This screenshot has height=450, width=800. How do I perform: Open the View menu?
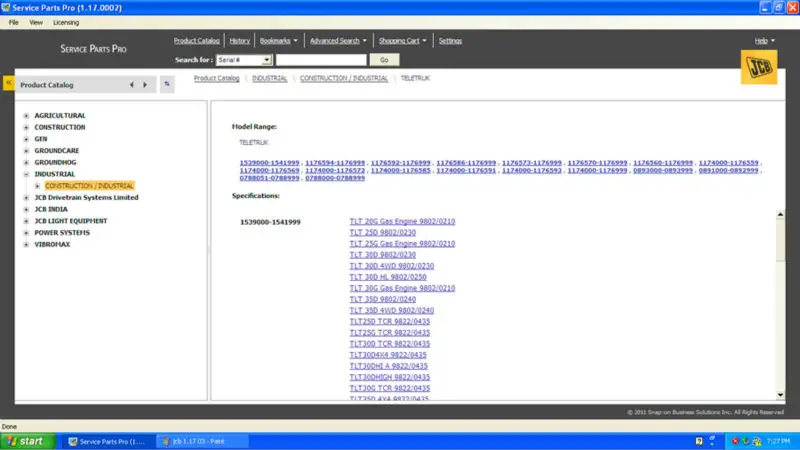(36, 22)
